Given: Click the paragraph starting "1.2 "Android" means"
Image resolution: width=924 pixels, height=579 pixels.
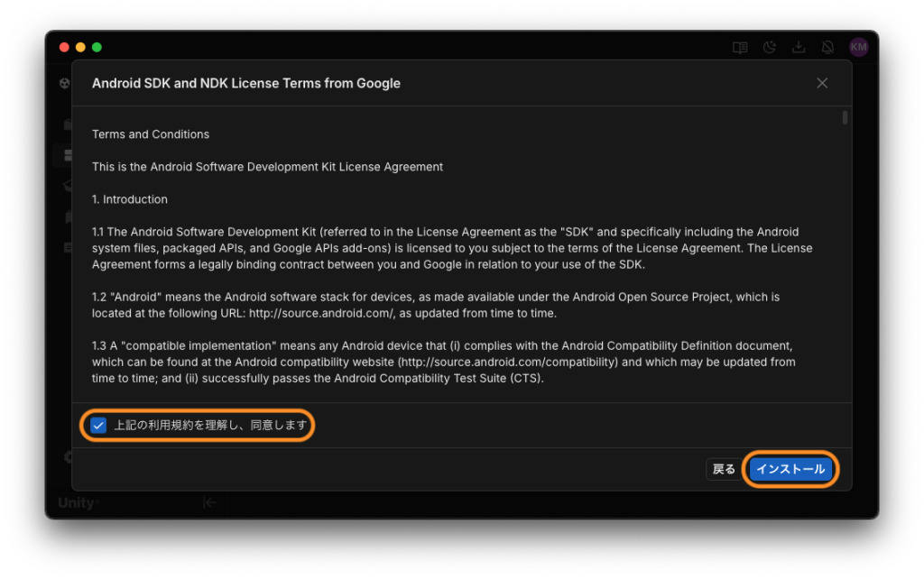Looking at the screenshot, I should (436, 305).
